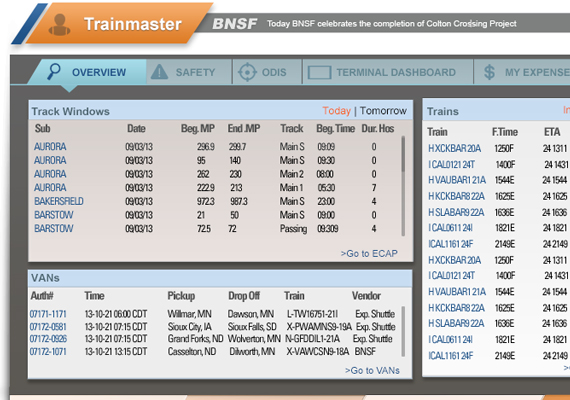This screenshot has height=400, width=570.
Task: Click the 23:00 Beg. Time cell
Action: [x=326, y=201]
